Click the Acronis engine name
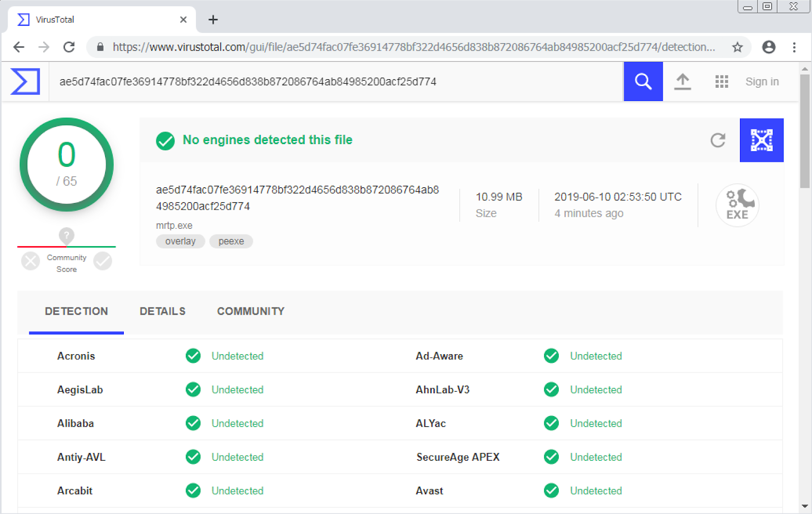 pos(76,356)
